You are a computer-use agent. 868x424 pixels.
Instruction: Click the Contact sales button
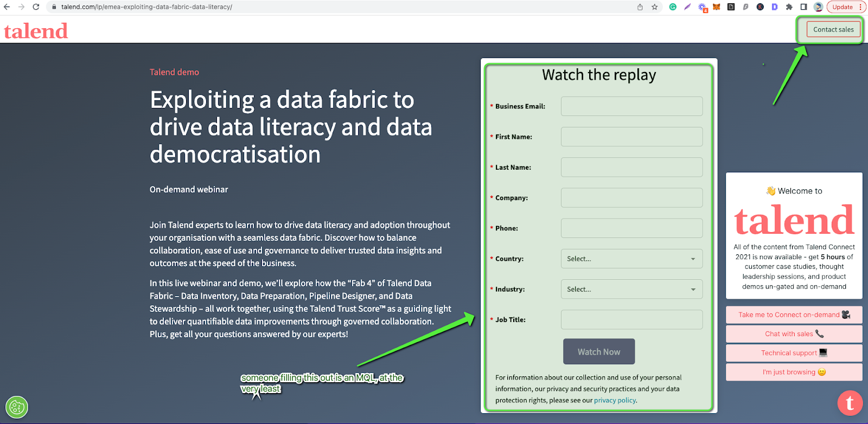[833, 29]
